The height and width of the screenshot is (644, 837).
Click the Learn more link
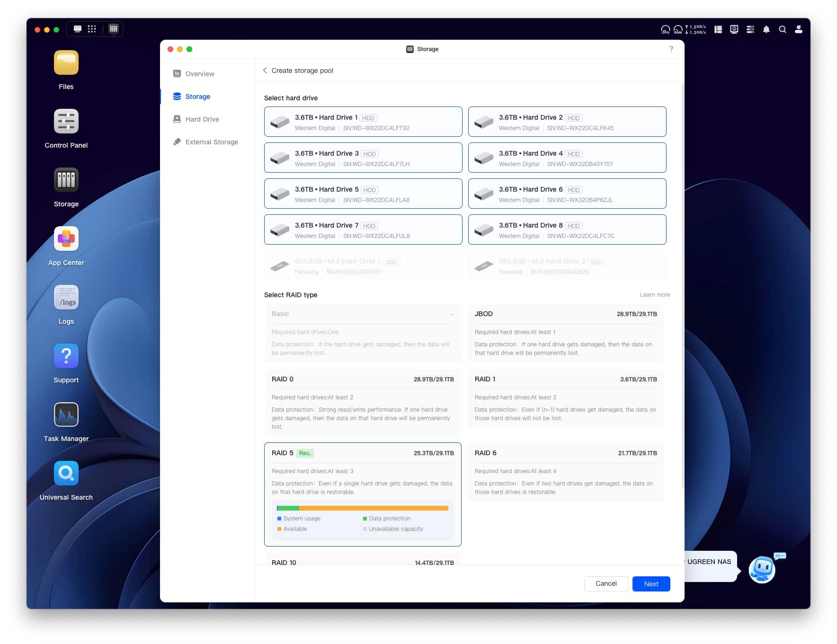[655, 295]
